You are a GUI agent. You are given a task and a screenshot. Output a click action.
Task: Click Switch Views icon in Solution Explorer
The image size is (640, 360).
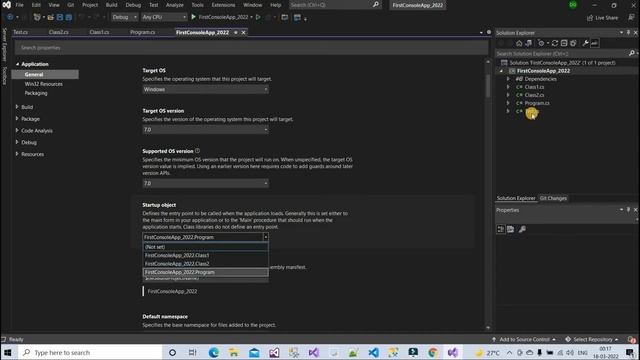(x=529, y=43)
